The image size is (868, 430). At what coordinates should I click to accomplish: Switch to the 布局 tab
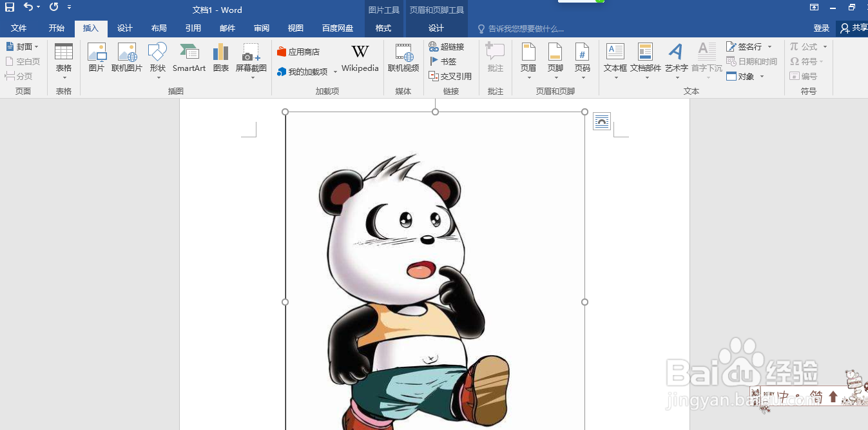point(159,28)
